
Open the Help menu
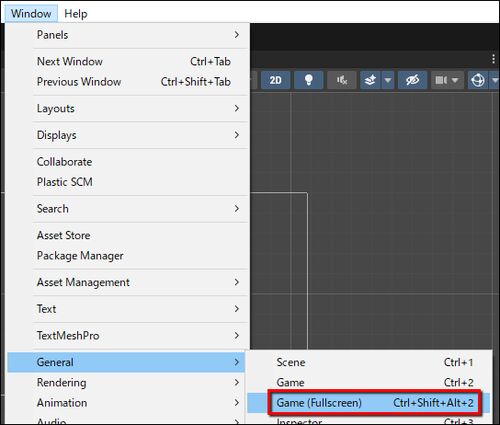click(76, 14)
